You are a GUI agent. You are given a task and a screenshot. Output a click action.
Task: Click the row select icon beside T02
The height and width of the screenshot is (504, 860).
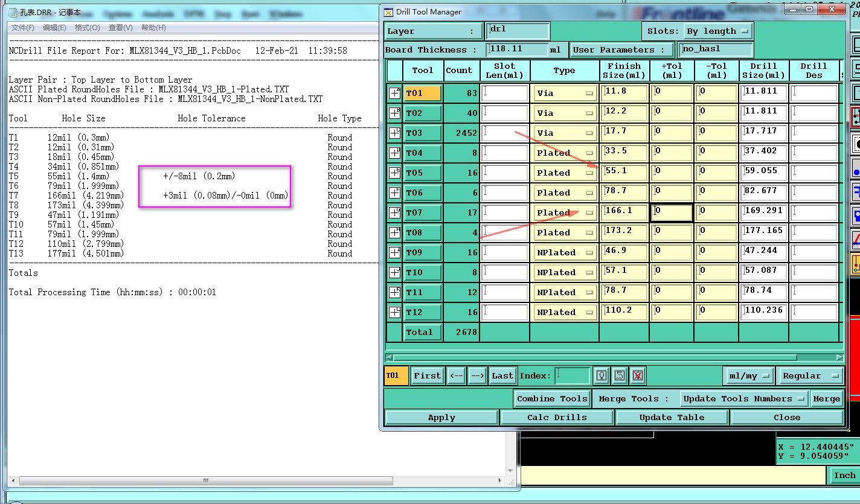(x=394, y=113)
